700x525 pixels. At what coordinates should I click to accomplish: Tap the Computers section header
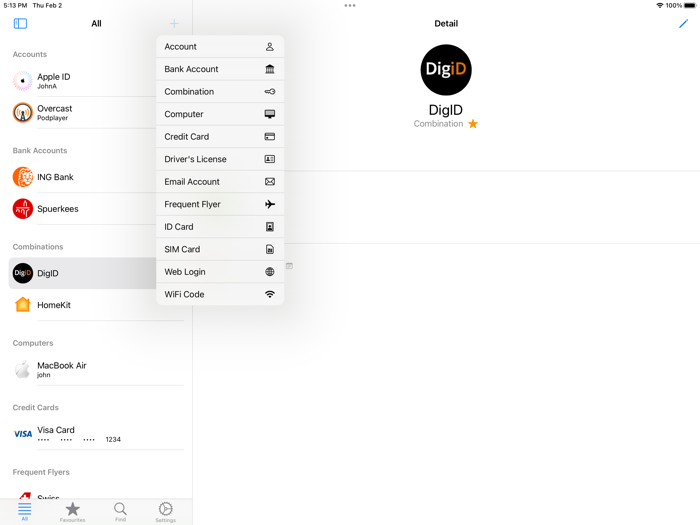click(33, 343)
